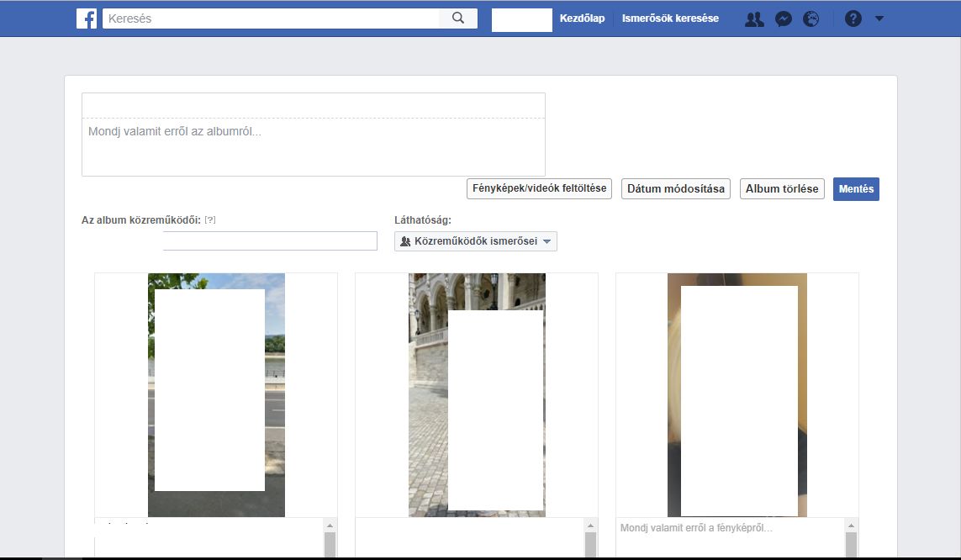Click the first photo caption scroll-up arrow

click(x=330, y=526)
